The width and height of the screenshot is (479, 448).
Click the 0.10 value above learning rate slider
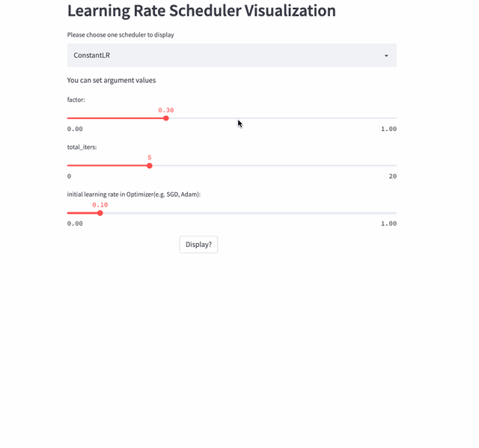coord(100,205)
